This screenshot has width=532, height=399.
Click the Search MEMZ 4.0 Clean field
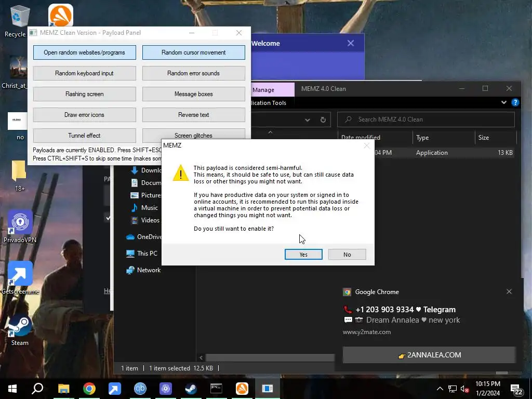click(x=426, y=119)
